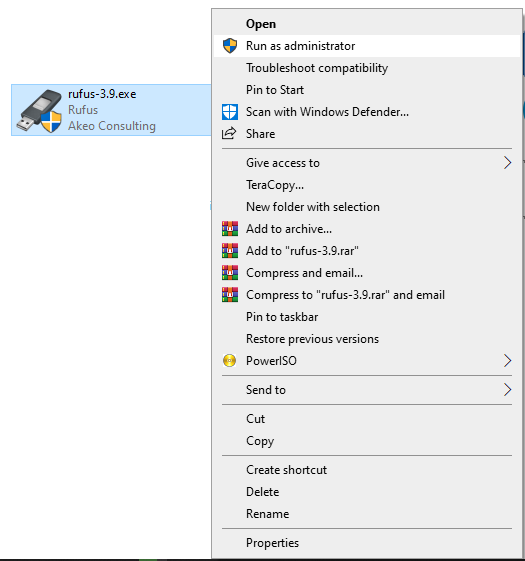Select Compress and email...
525x561 pixels.
[366, 273]
